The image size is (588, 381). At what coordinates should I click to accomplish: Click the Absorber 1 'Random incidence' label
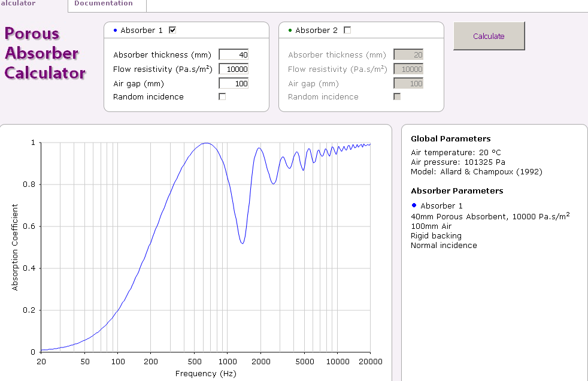tap(148, 97)
